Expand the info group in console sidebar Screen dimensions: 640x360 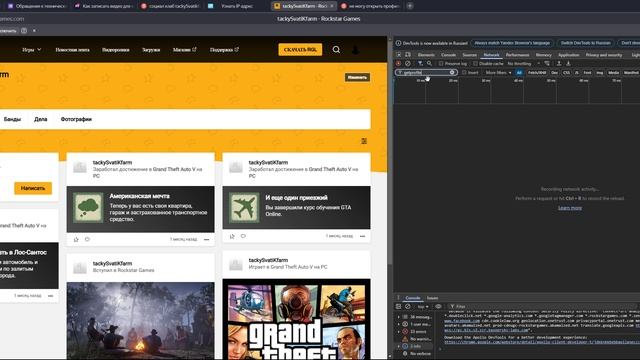[399, 346]
